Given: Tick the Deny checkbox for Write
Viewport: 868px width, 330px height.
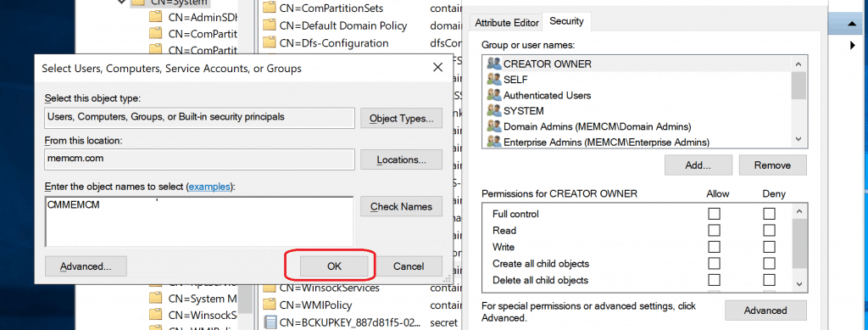Looking at the screenshot, I should click(x=770, y=247).
